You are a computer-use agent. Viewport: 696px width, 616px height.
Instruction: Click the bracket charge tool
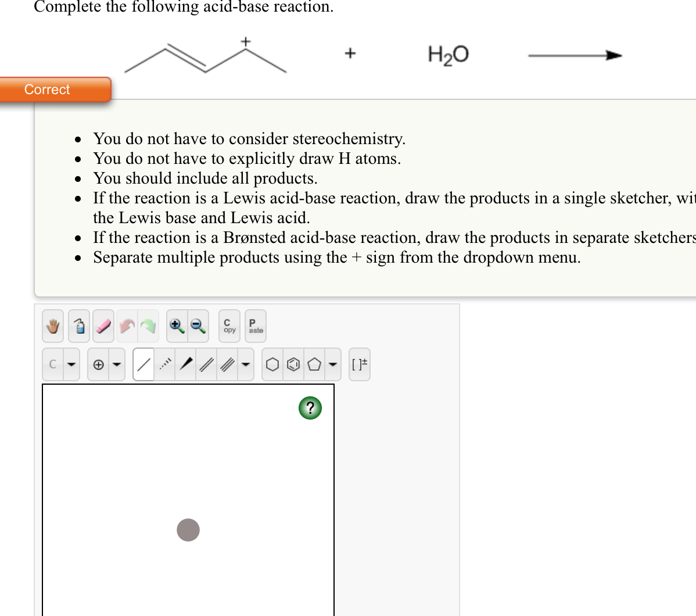[x=360, y=364]
